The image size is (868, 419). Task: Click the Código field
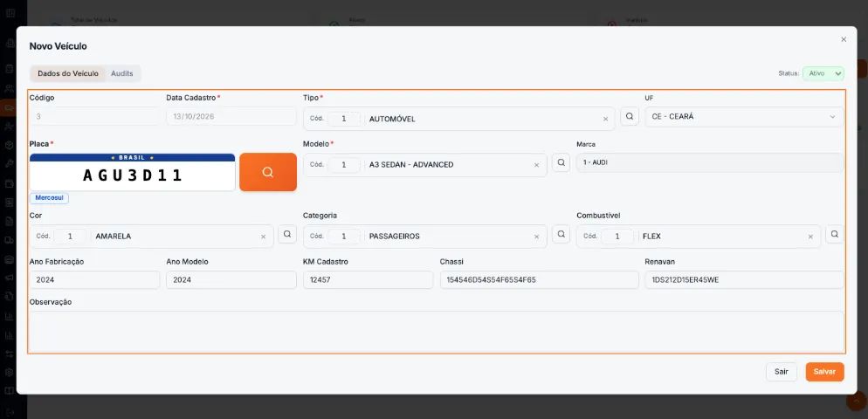coord(94,117)
